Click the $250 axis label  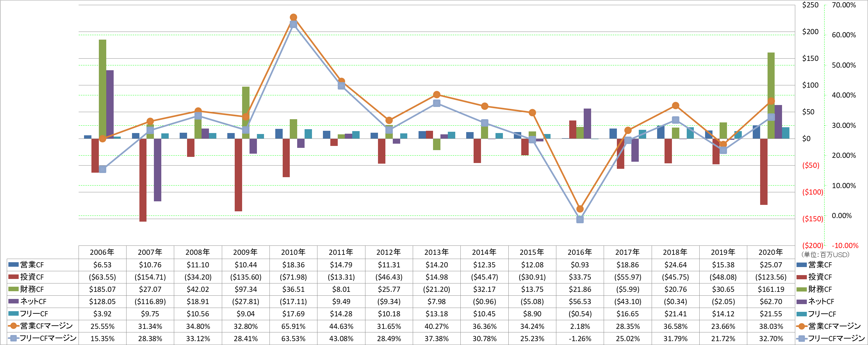[x=810, y=5]
